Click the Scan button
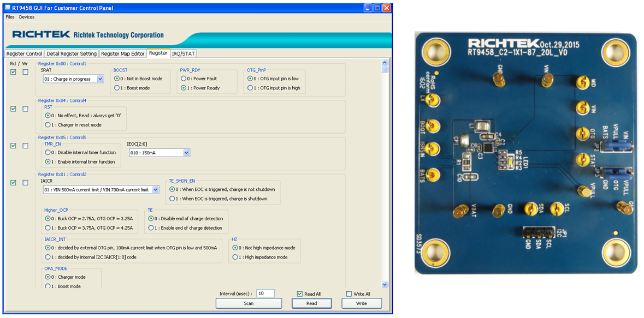644x318 pixels. coord(249,303)
